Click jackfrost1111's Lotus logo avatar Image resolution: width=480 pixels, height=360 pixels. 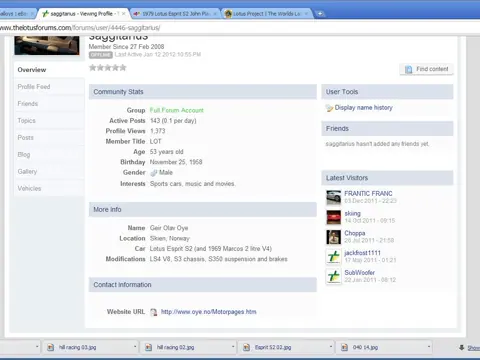333,257
